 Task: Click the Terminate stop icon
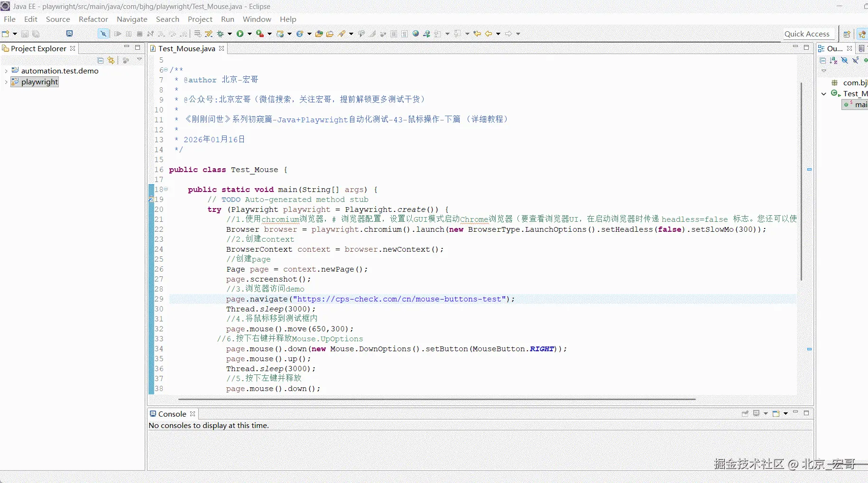click(139, 34)
